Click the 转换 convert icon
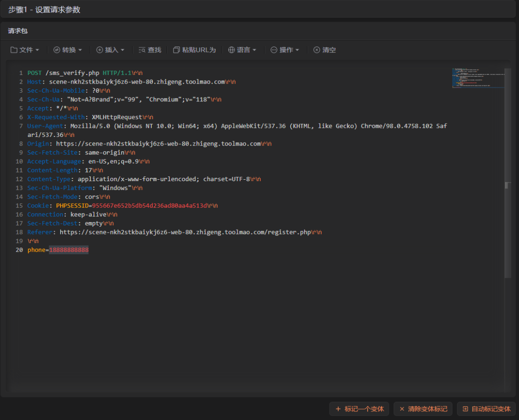 click(x=57, y=50)
